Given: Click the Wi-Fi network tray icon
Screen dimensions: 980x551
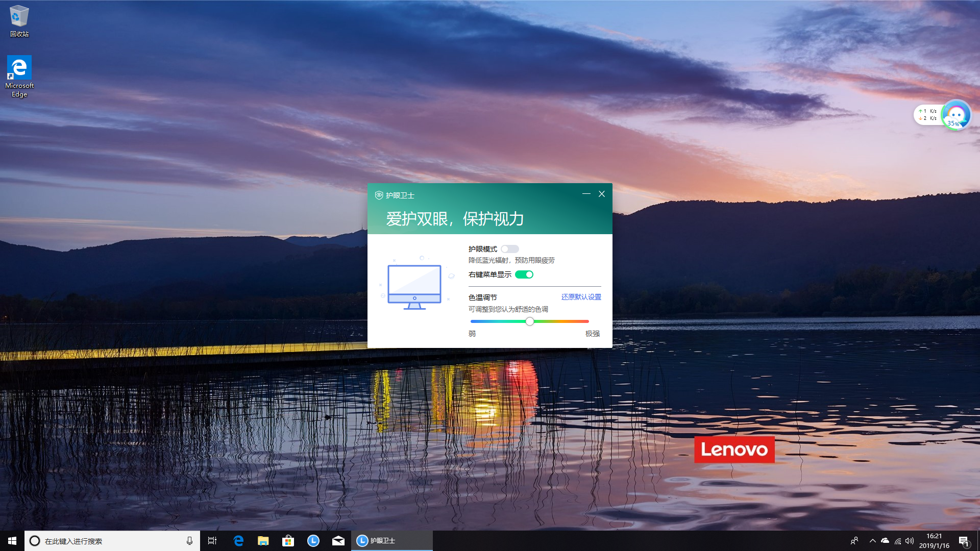Looking at the screenshot, I should tap(898, 541).
